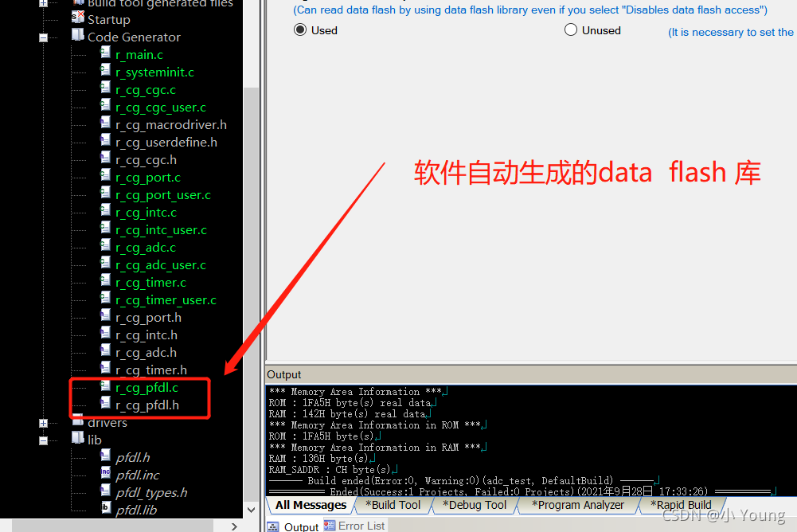The height and width of the screenshot is (532, 797).
Task: Click the r_cg_adc_user.c file icon
Action: tap(105, 263)
